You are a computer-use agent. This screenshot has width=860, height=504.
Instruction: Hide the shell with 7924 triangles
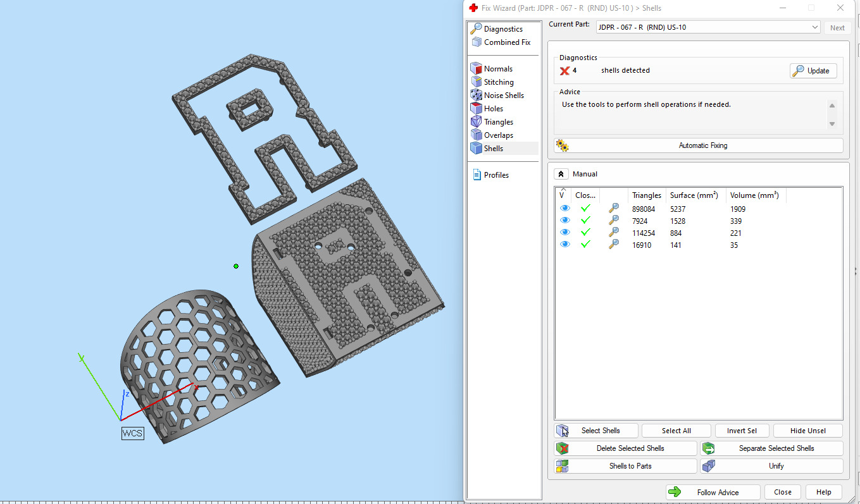[564, 221]
